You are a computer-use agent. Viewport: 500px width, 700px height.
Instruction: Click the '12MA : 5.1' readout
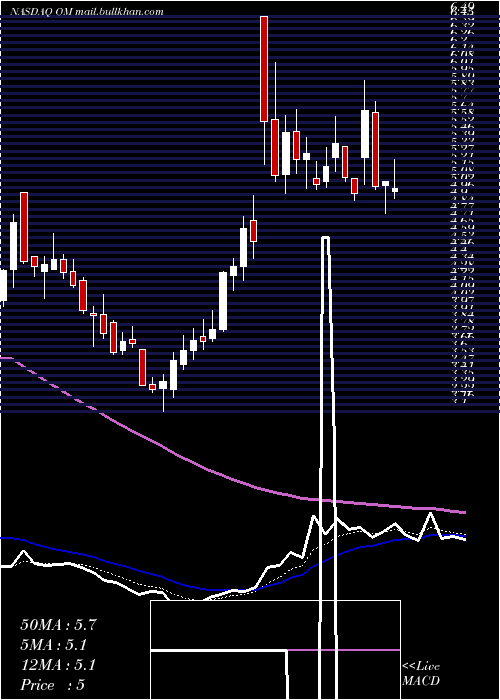click(x=58, y=665)
